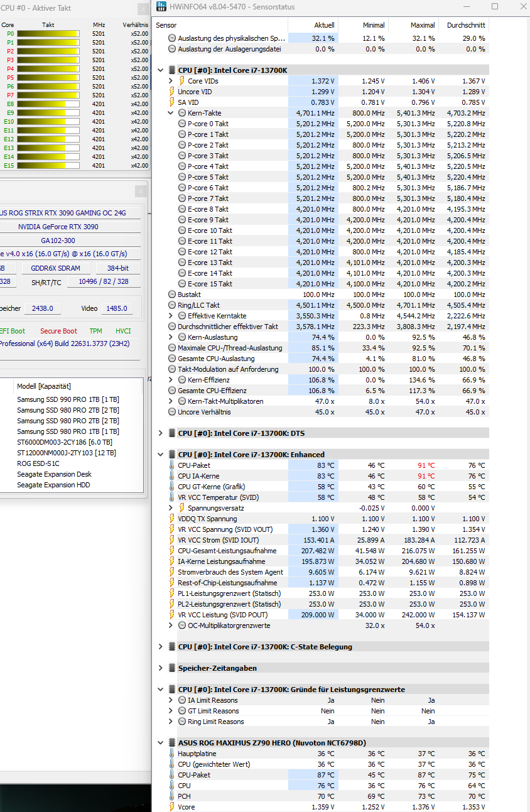Expand IA Limit Reasons

[x=171, y=700]
